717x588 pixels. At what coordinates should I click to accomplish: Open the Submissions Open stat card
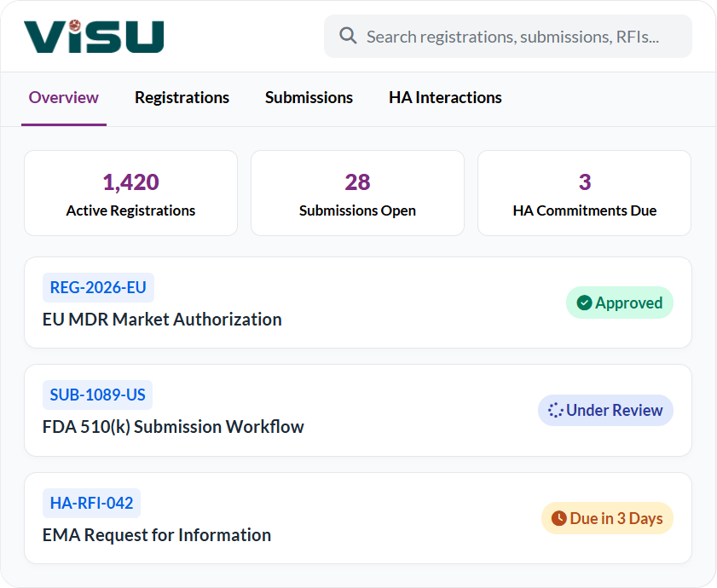click(x=357, y=193)
